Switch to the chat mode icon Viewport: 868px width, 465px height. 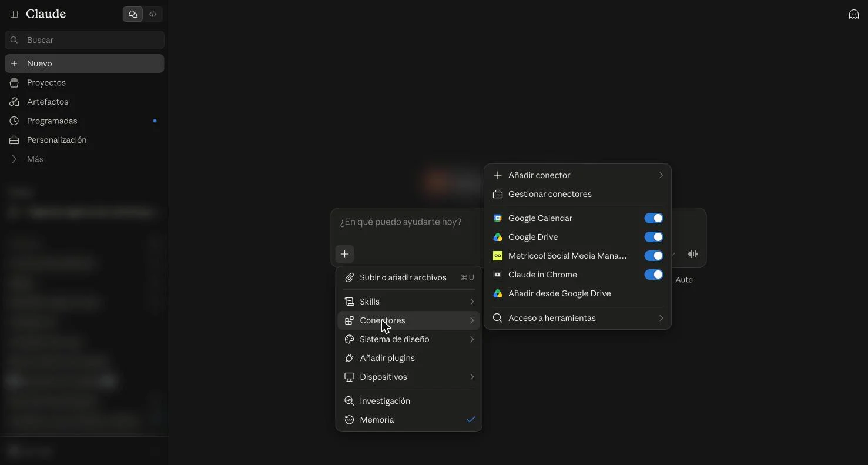(133, 14)
